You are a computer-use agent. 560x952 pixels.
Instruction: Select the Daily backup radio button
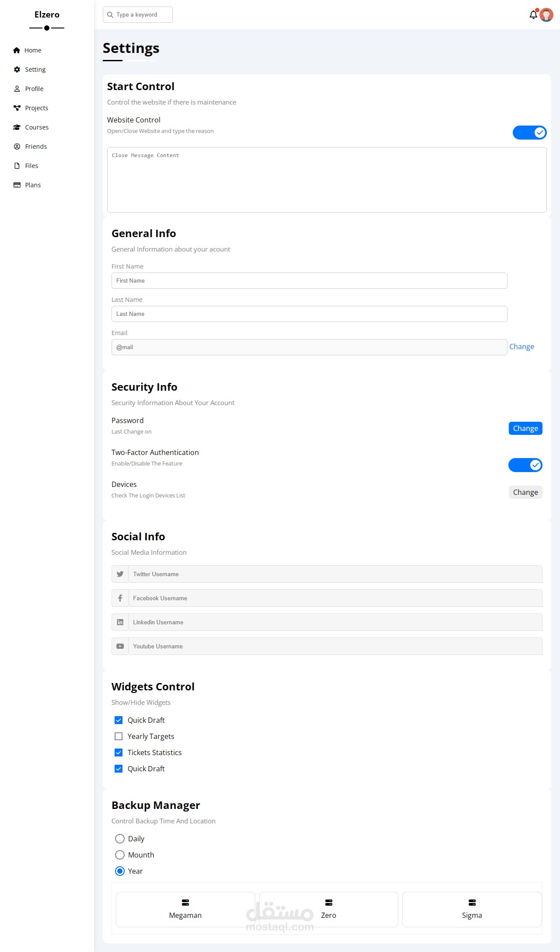click(x=120, y=839)
